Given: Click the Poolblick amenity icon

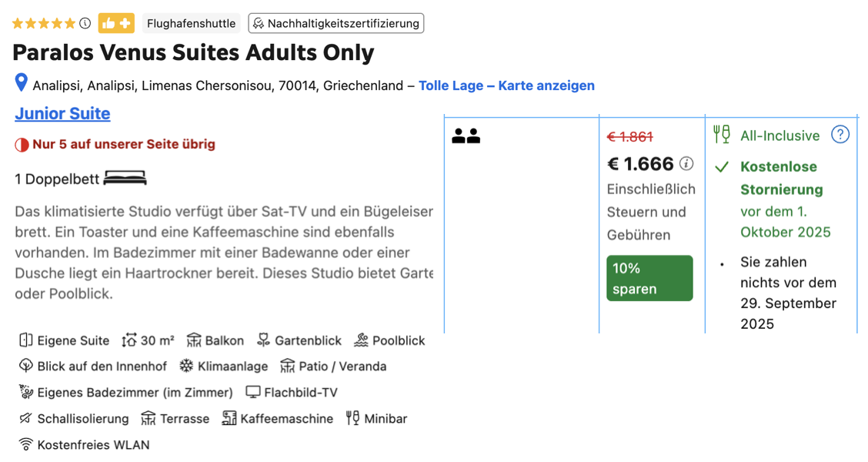Looking at the screenshot, I should 361,340.
